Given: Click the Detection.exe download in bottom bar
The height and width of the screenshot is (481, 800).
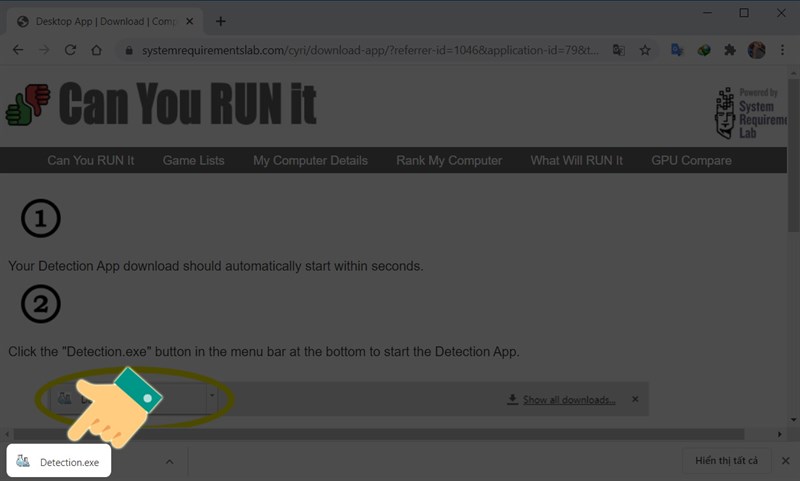Looking at the screenshot, I should 60,462.
